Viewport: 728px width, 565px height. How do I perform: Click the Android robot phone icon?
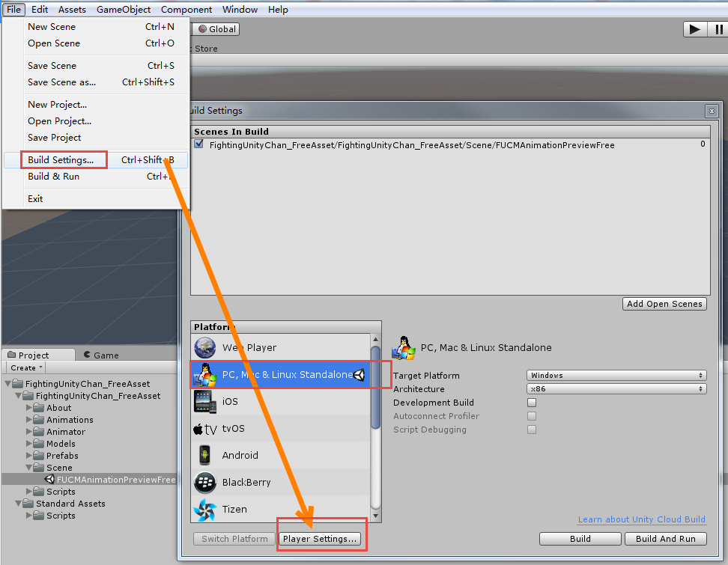point(204,455)
